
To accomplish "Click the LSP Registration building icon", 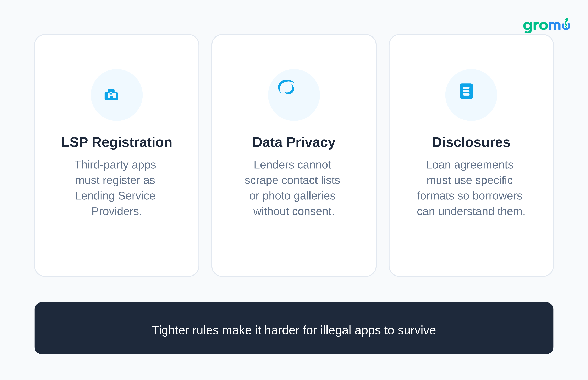I will [x=111, y=95].
